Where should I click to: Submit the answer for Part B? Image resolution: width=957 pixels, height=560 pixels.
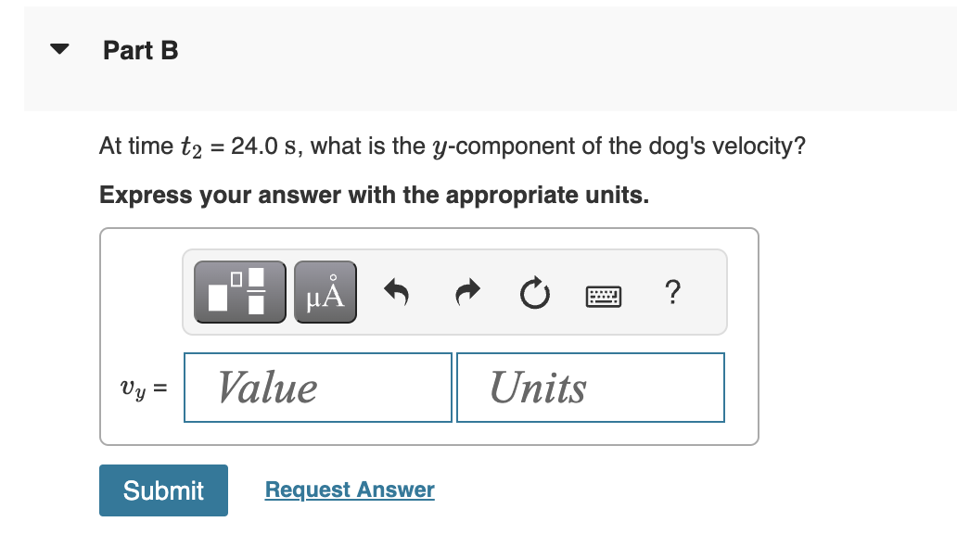163,490
